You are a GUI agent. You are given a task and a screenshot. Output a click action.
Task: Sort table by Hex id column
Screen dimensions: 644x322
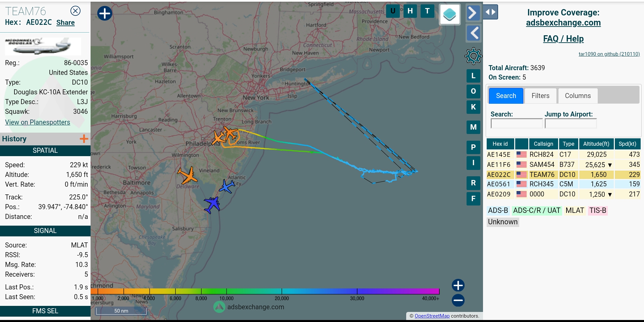click(x=500, y=144)
